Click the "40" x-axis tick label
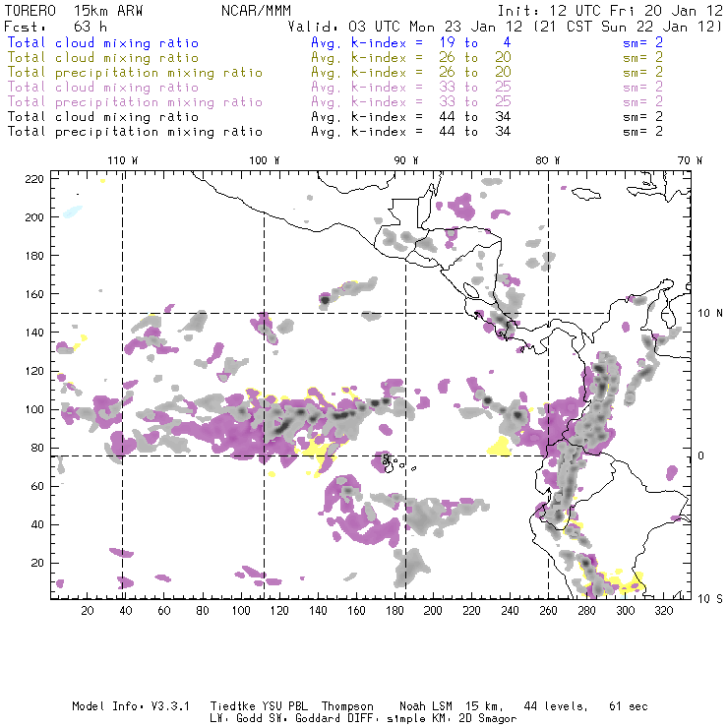 126,610
